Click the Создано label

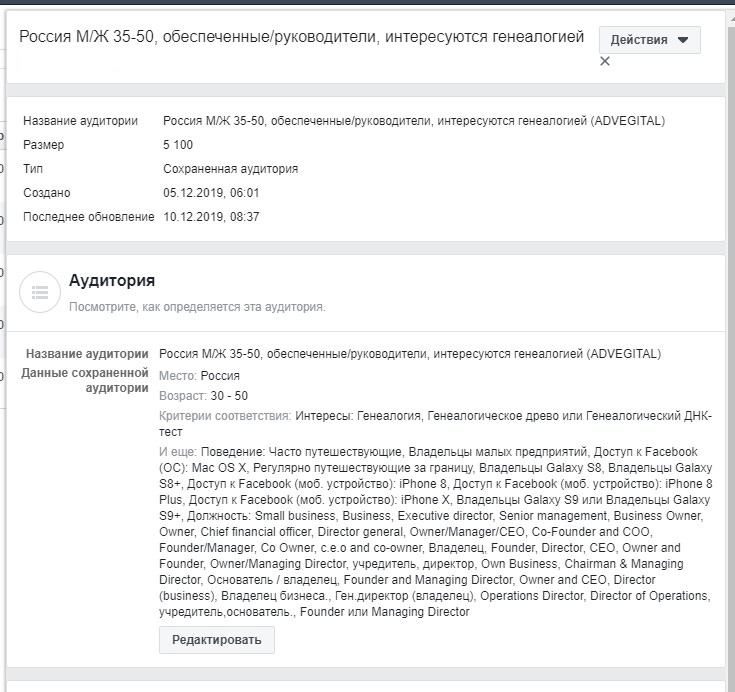[x=47, y=193]
